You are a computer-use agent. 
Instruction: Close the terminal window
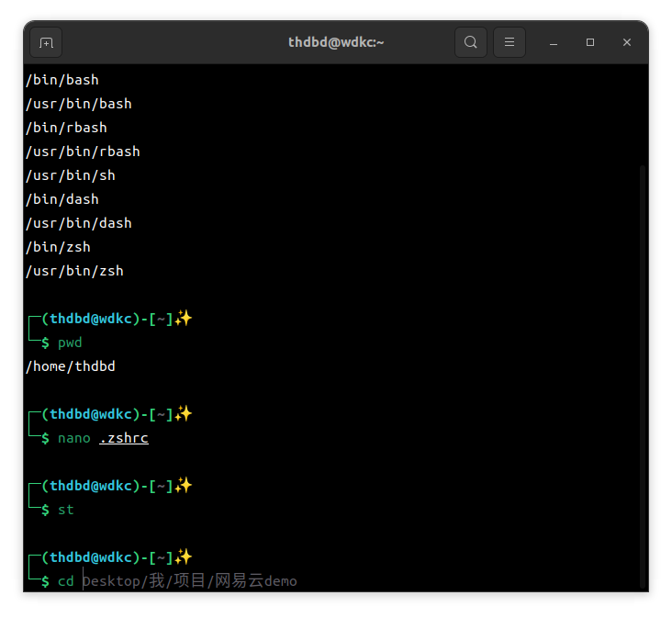click(627, 42)
